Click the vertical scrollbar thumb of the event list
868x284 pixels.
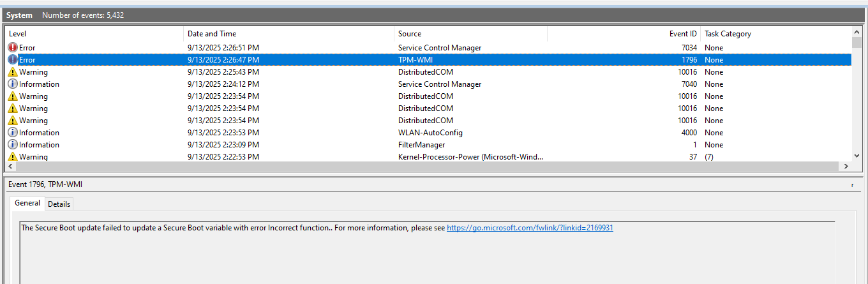tap(857, 43)
